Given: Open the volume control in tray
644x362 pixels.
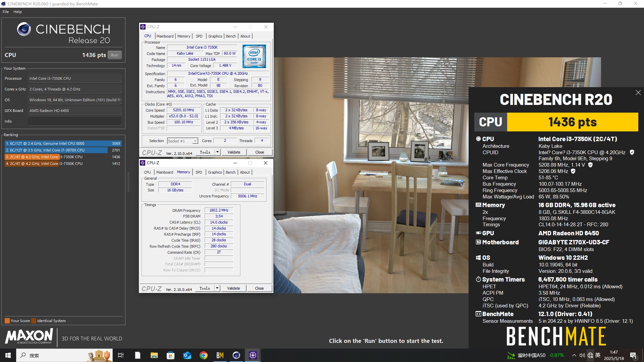Looking at the screenshot, I should point(582,355).
